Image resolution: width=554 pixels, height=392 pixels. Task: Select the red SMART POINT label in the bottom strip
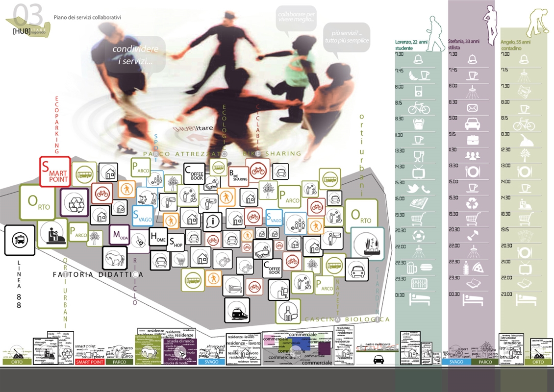(x=90, y=362)
